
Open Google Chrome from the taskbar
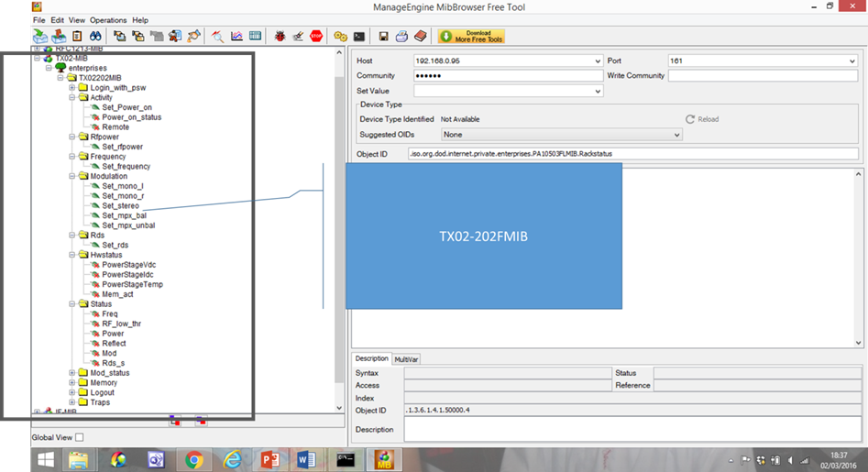(x=193, y=460)
